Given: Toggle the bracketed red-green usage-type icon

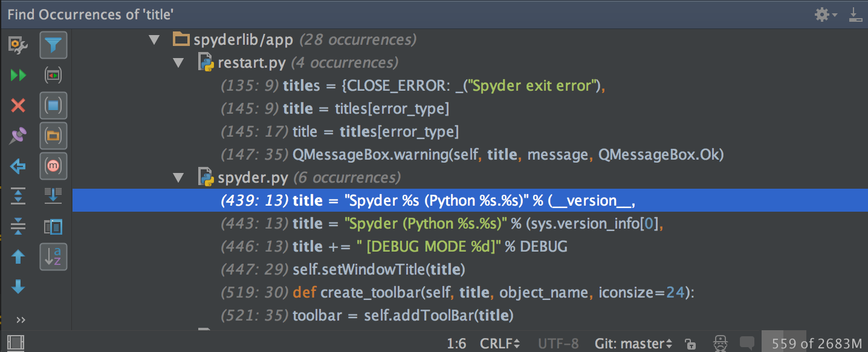Looking at the screenshot, I should point(53,76).
